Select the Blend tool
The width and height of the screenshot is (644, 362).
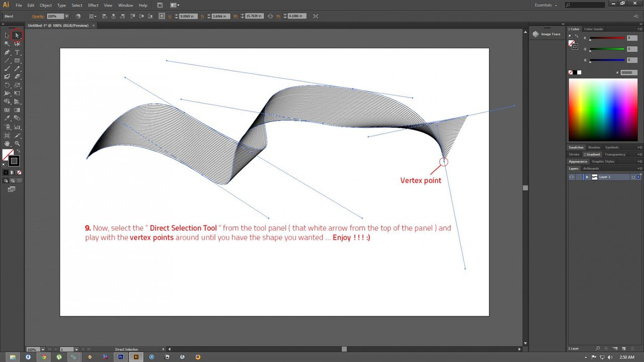click(17, 118)
